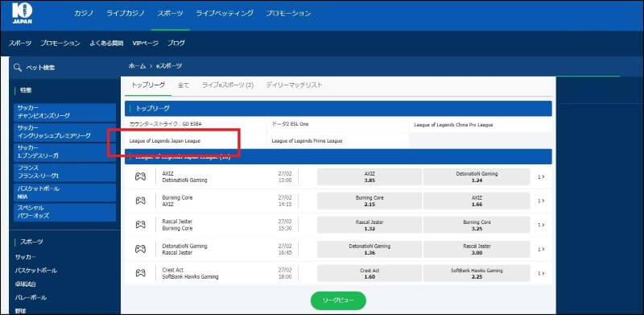Click gamepad icon for Crest Act match
The width and height of the screenshot is (644, 315).
pos(140,273)
